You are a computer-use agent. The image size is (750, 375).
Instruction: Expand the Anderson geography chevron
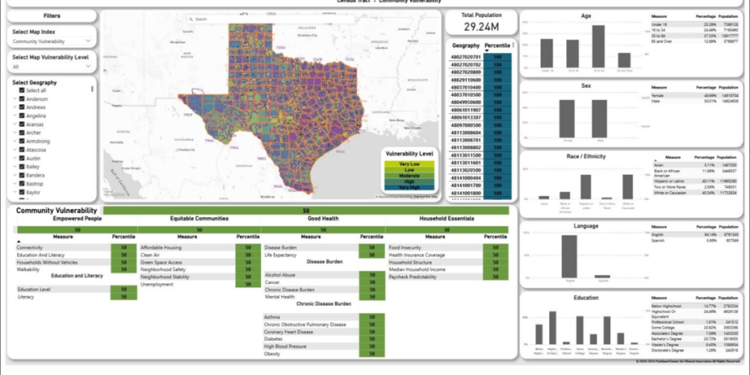coord(15,99)
